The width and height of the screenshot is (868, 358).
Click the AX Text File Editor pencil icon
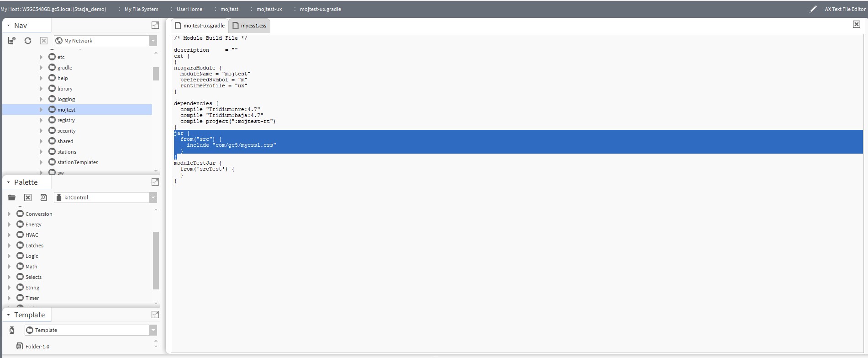[x=813, y=9]
